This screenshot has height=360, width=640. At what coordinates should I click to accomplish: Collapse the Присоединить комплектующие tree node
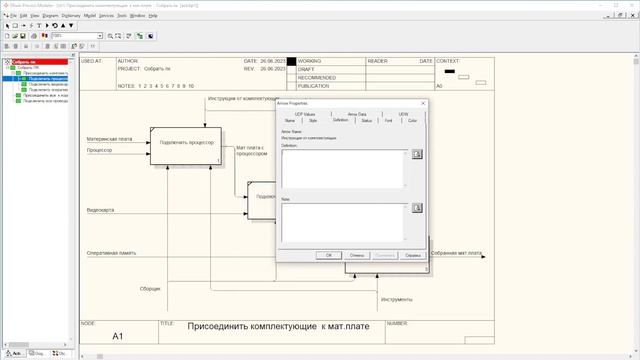coord(13,73)
